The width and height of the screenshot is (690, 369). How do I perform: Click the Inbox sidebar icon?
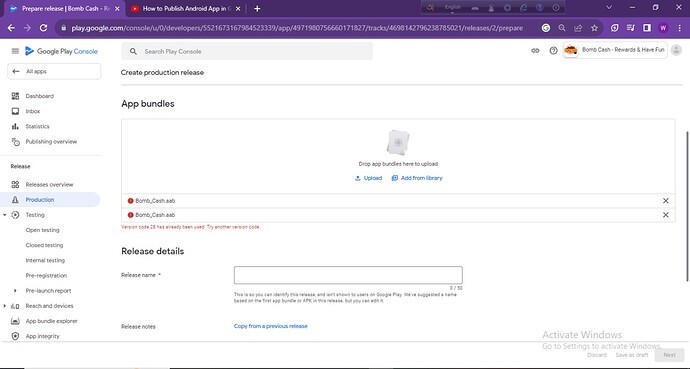pyautogui.click(x=15, y=111)
